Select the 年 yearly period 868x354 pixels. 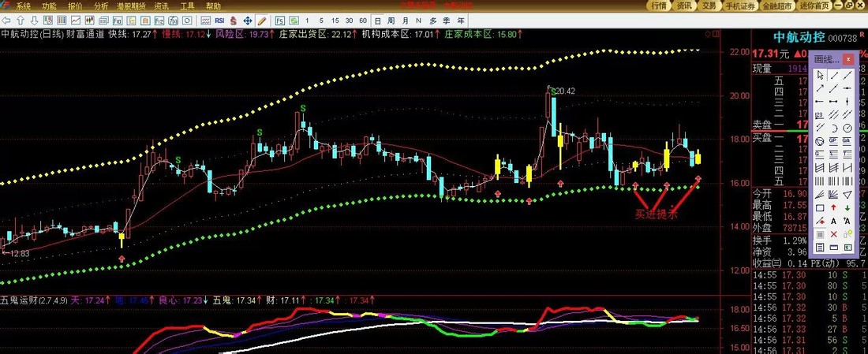pos(461,21)
